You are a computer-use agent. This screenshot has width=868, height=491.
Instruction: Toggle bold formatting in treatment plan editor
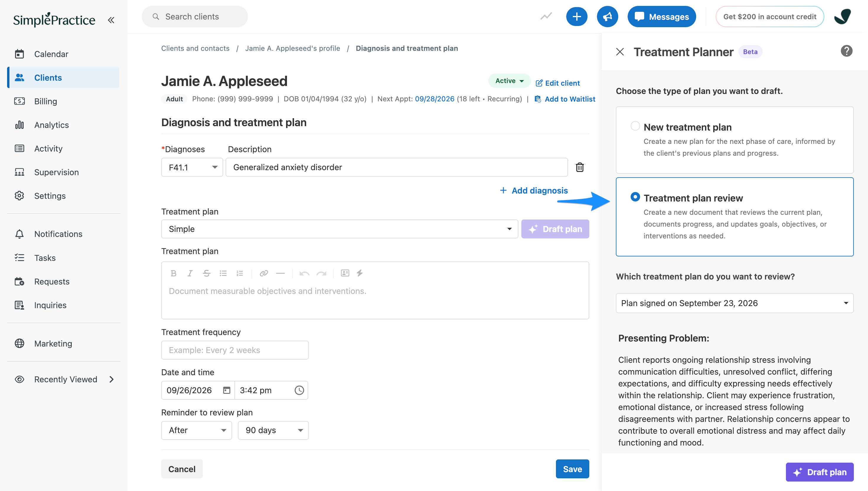coord(173,273)
